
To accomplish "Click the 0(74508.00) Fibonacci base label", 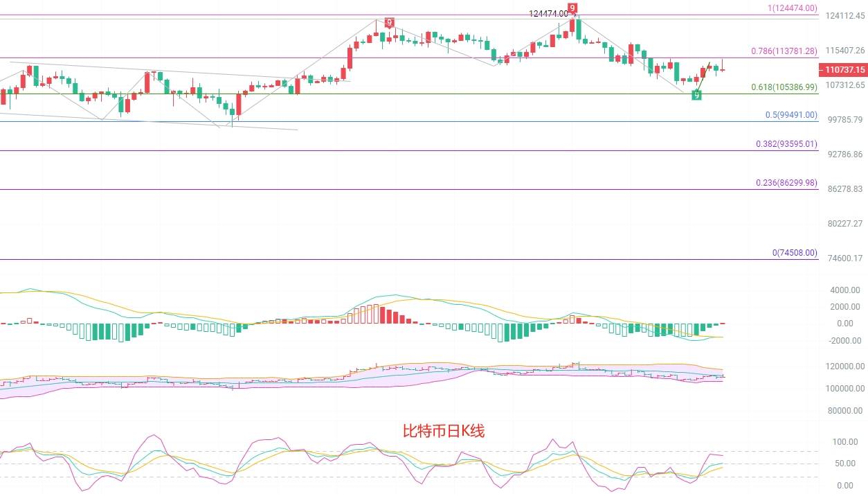I will click(794, 253).
